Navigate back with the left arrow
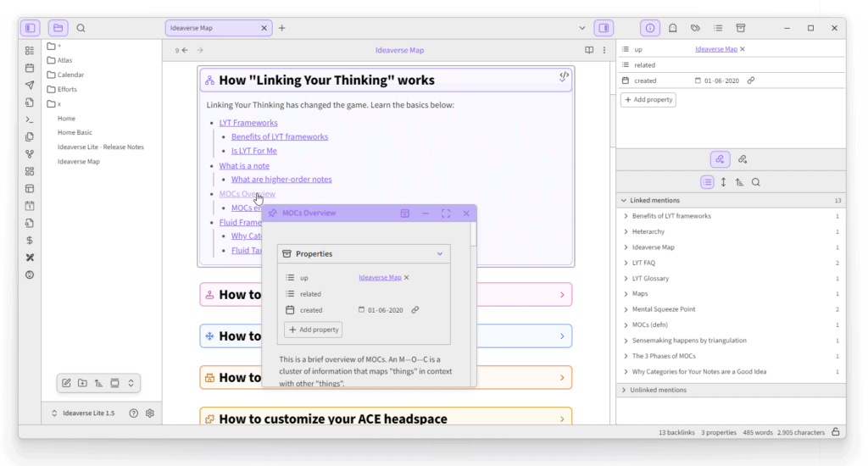 (x=185, y=50)
